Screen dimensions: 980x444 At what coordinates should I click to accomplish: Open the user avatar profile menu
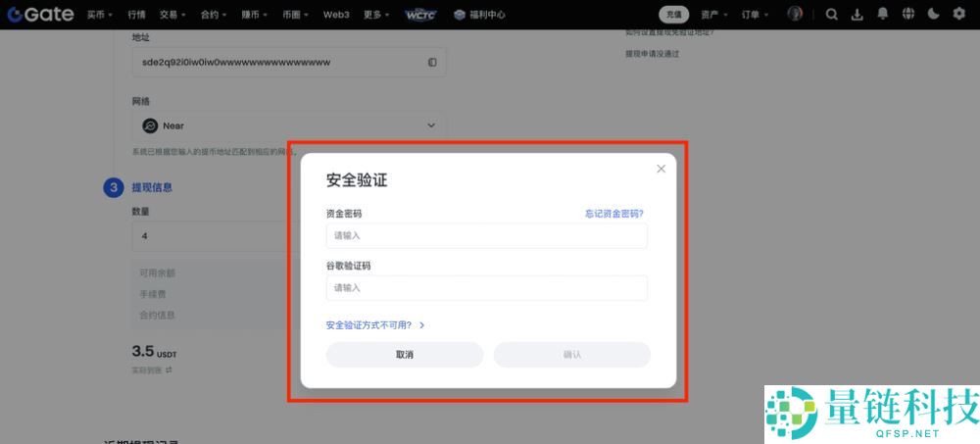795,14
